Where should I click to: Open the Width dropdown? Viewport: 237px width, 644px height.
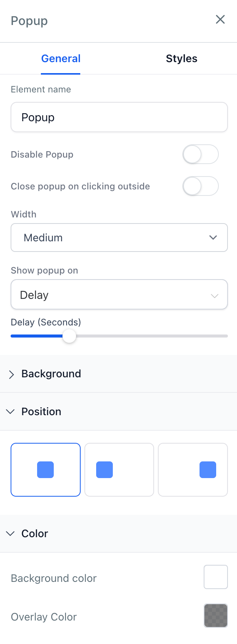pyautogui.click(x=119, y=238)
